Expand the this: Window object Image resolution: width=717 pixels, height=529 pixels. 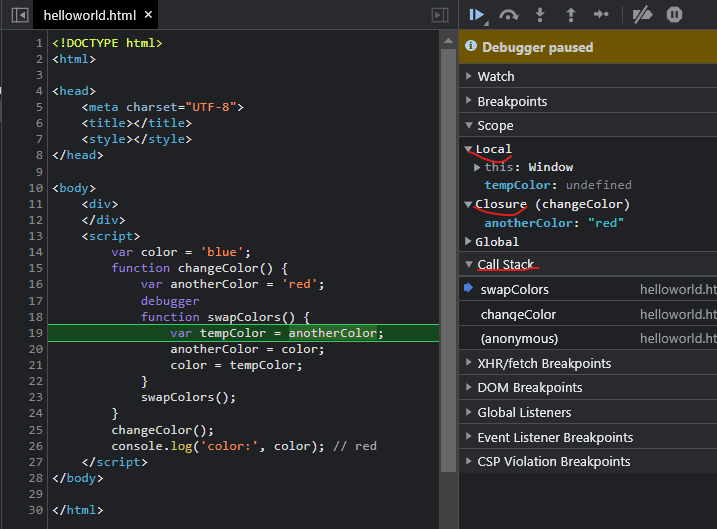click(x=477, y=167)
